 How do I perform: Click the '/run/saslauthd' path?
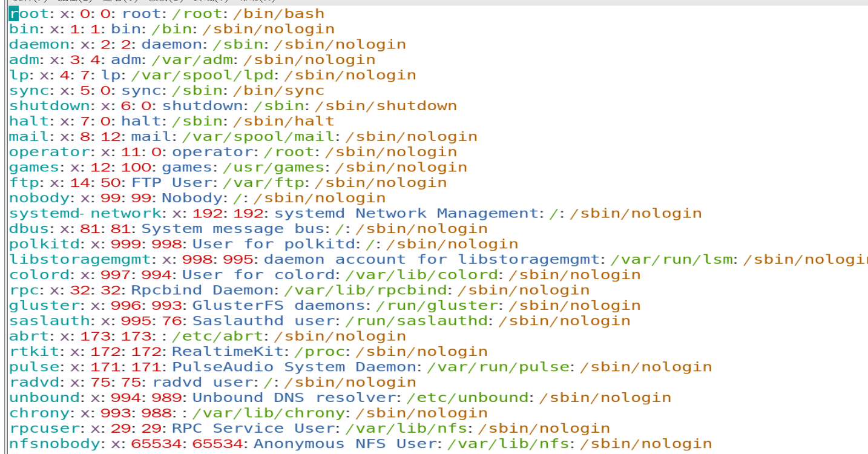coord(416,321)
